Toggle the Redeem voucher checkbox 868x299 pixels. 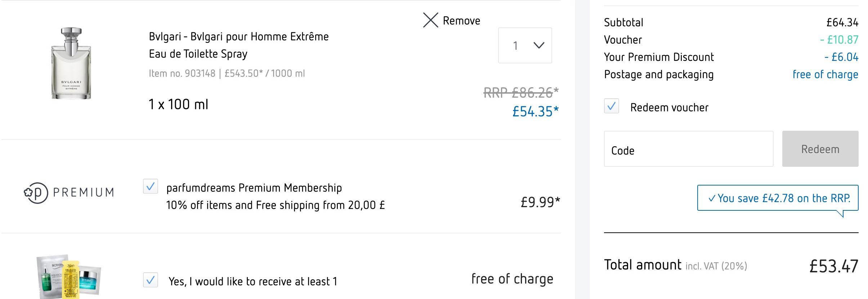click(x=612, y=106)
